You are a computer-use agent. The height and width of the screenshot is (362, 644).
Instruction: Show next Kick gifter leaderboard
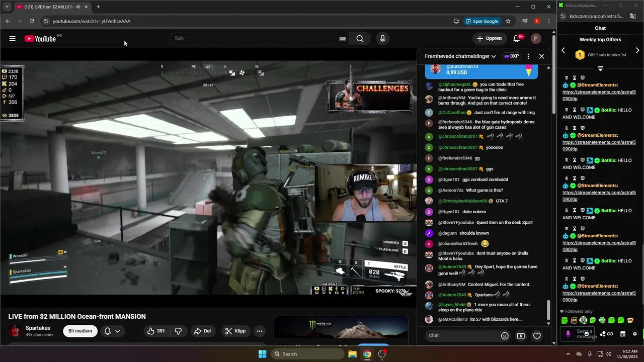tap(637, 50)
